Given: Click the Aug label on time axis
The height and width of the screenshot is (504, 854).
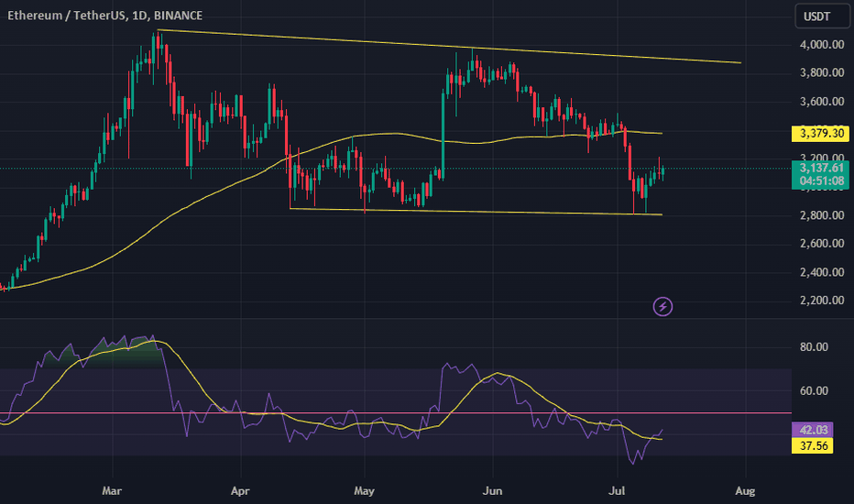Looking at the screenshot, I should 745,491.
